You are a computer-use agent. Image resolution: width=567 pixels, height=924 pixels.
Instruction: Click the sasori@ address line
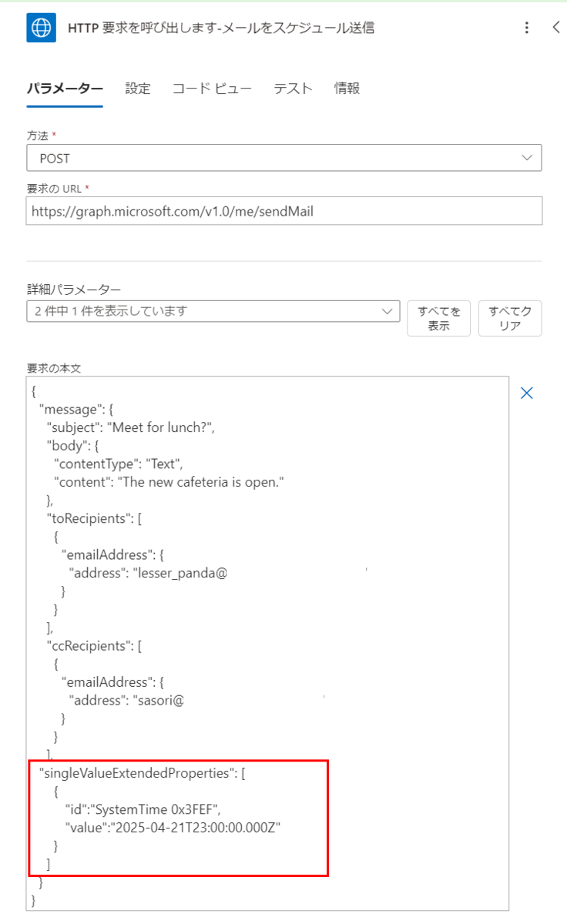click(126, 701)
